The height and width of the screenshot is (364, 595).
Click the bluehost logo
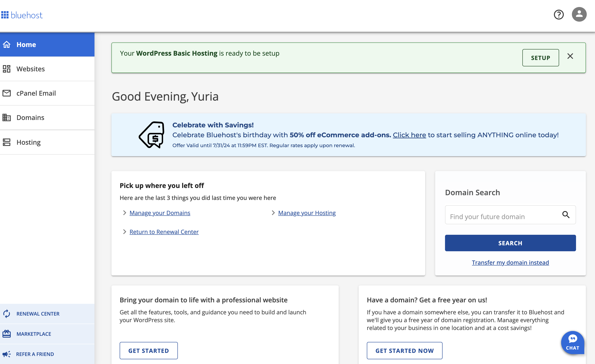22,15
